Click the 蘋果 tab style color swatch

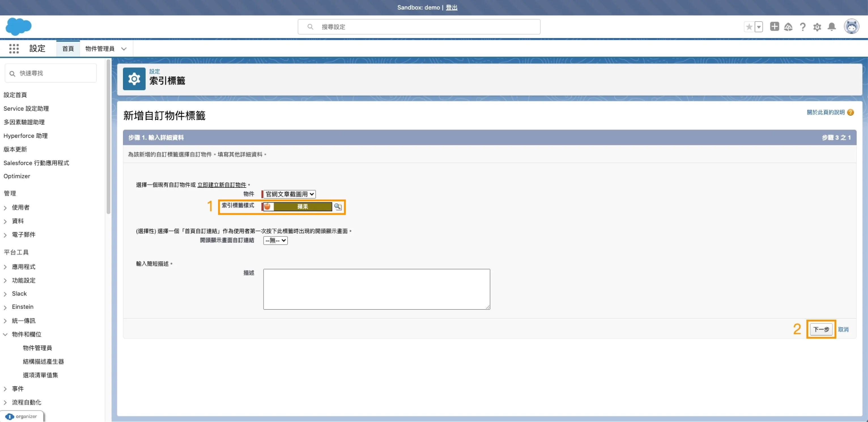[x=302, y=206]
